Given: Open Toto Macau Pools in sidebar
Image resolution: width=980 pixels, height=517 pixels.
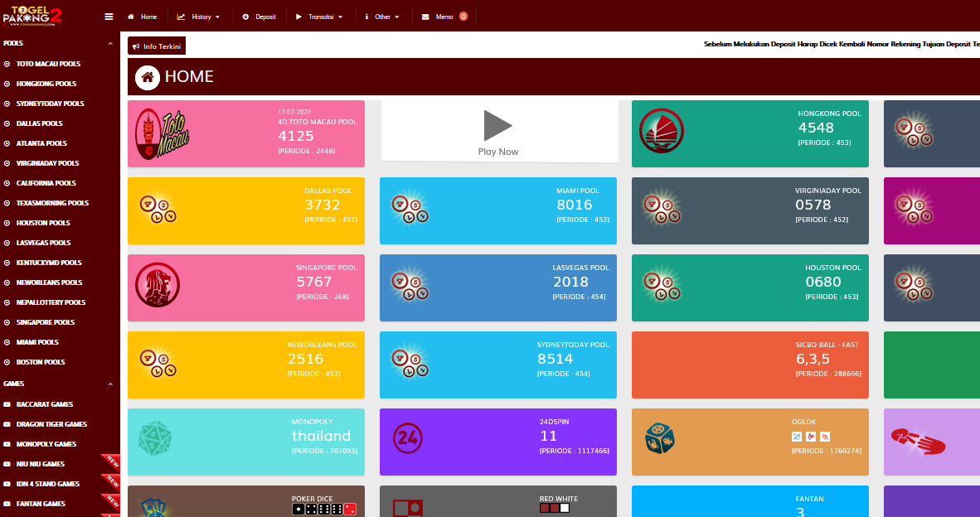Looking at the screenshot, I should point(48,64).
